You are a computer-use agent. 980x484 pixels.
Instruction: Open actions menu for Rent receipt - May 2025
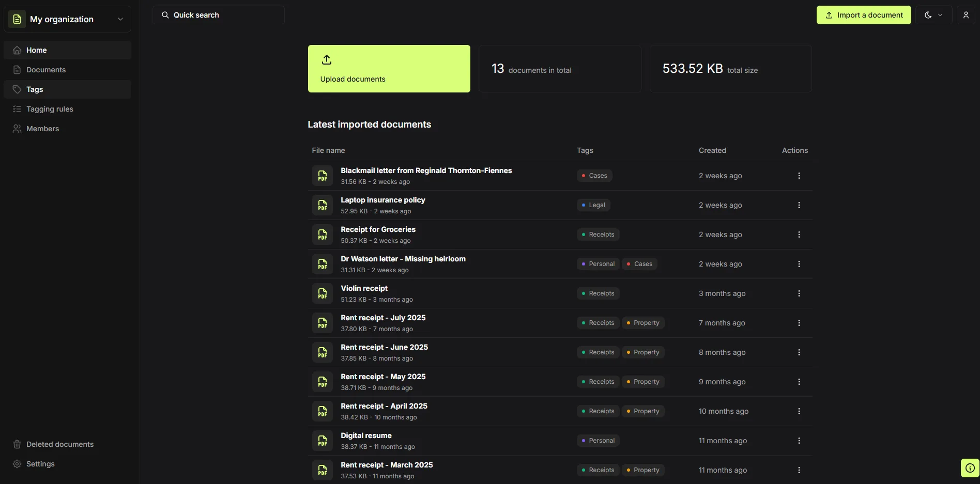799,382
